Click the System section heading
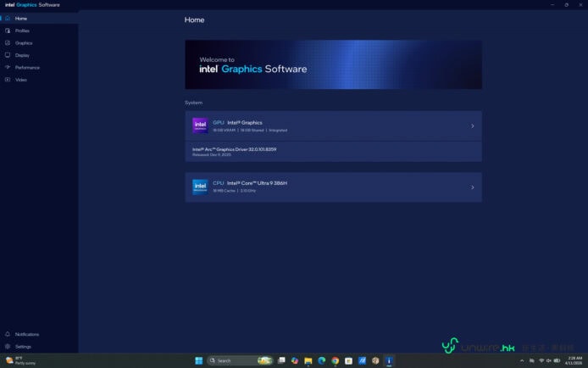588x368 pixels. [193, 103]
